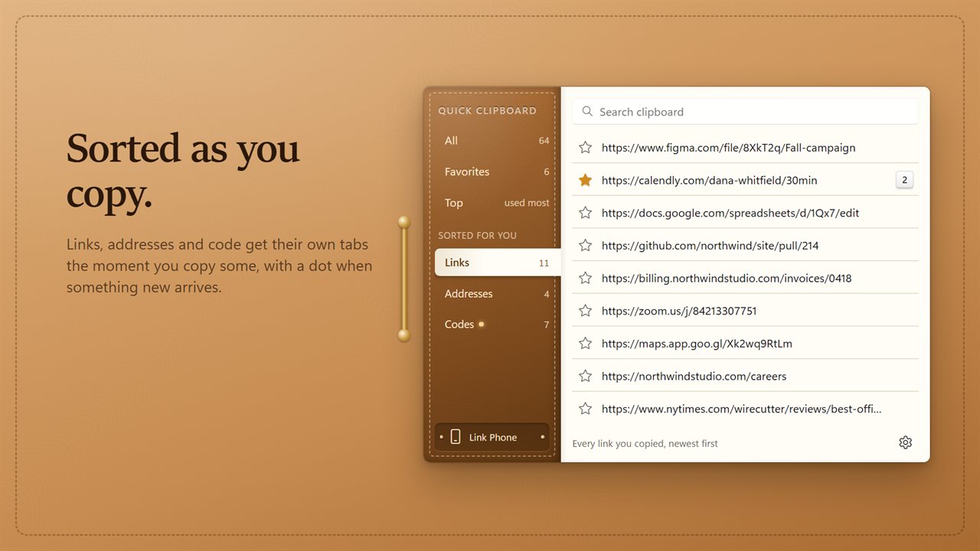Click the QUICK CLIPBOARD title
Image resolution: width=980 pixels, height=551 pixels.
pos(487,111)
